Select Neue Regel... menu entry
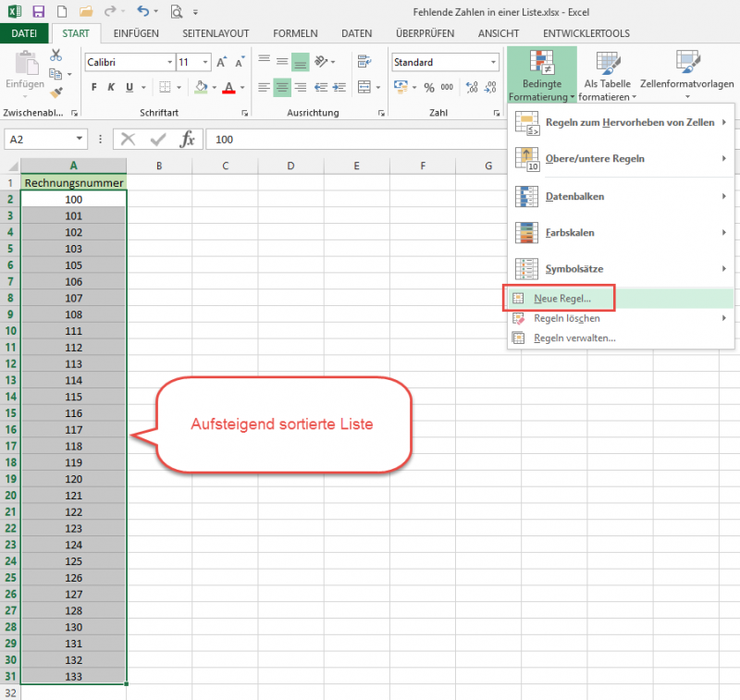Viewport: 740px width, 700px height. tap(561, 299)
